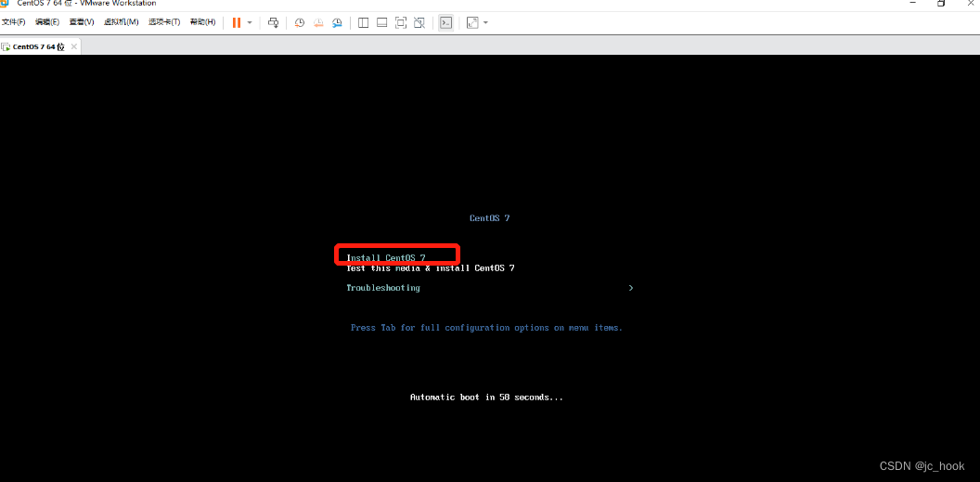Expand the stretch display dropdown arrow
The width and height of the screenshot is (980, 482).
[485, 22]
